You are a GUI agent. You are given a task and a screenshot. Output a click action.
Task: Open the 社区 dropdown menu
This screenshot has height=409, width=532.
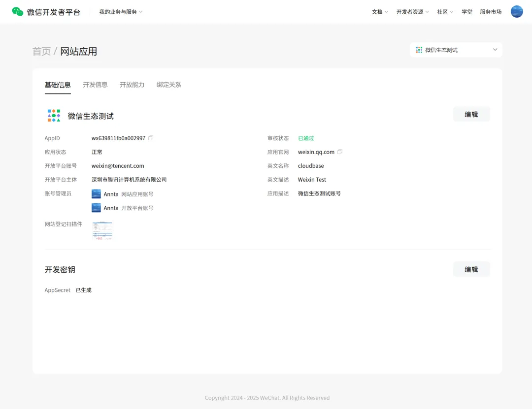point(445,12)
